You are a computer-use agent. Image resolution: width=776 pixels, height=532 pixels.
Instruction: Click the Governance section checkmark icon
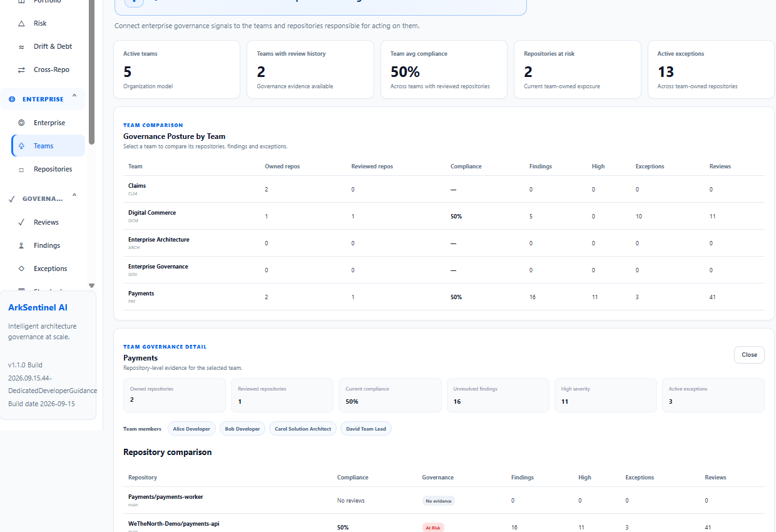click(x=12, y=198)
